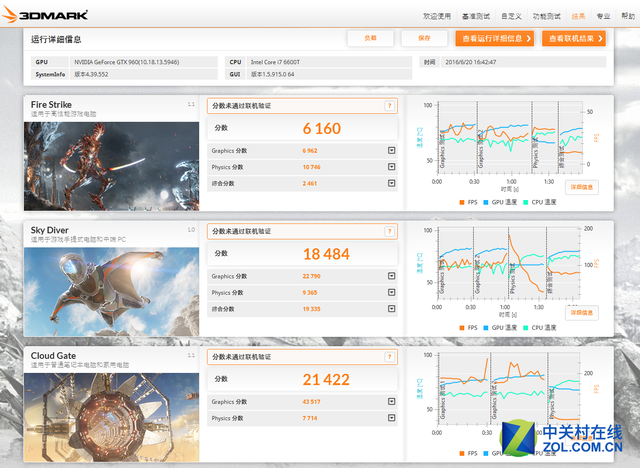The height and width of the screenshot is (468, 640).
Task: Click GPU value NVIDIA GeForce GTX 960
Action: [x=127, y=62]
